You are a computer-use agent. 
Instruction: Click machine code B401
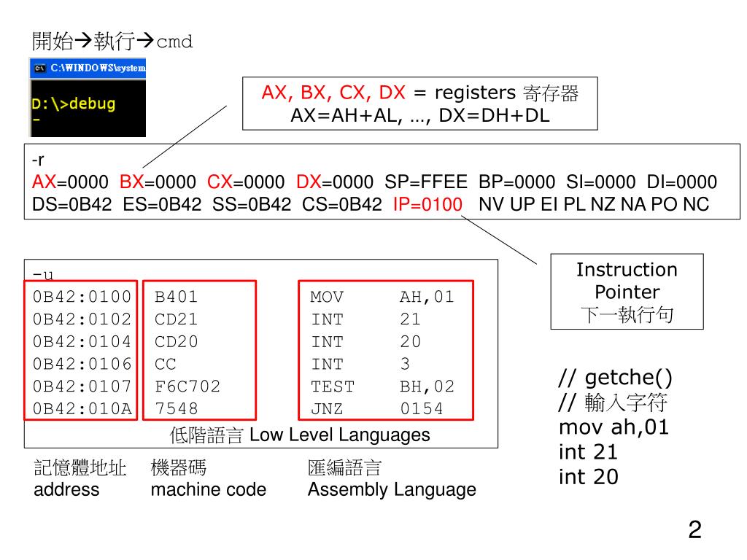(177, 297)
